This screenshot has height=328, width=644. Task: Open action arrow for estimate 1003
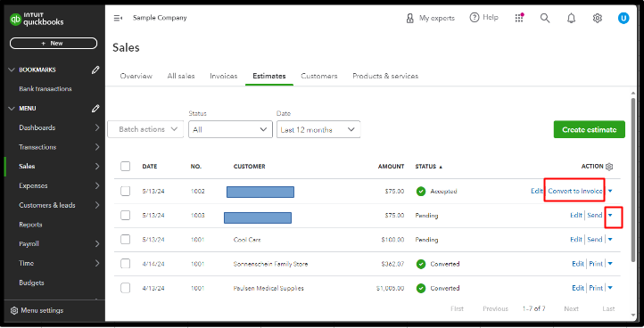(610, 215)
